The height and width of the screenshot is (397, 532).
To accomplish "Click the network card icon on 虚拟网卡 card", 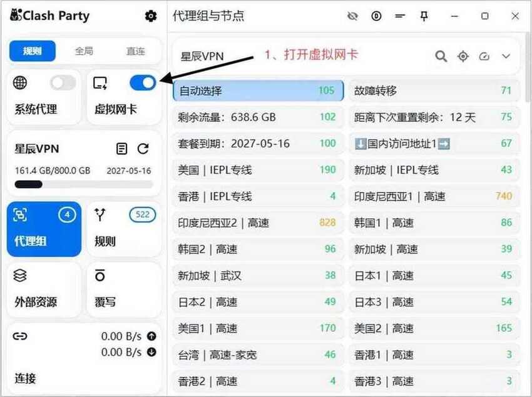I will pos(100,83).
